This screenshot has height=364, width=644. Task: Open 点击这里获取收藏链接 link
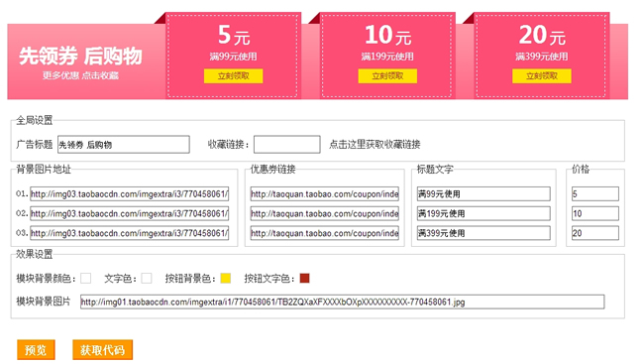click(x=375, y=145)
